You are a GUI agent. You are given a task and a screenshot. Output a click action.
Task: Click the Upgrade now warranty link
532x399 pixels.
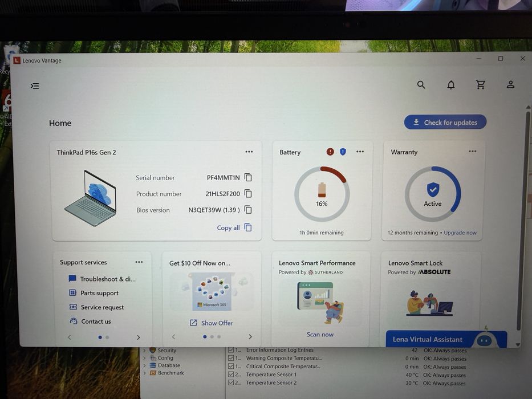(x=460, y=233)
